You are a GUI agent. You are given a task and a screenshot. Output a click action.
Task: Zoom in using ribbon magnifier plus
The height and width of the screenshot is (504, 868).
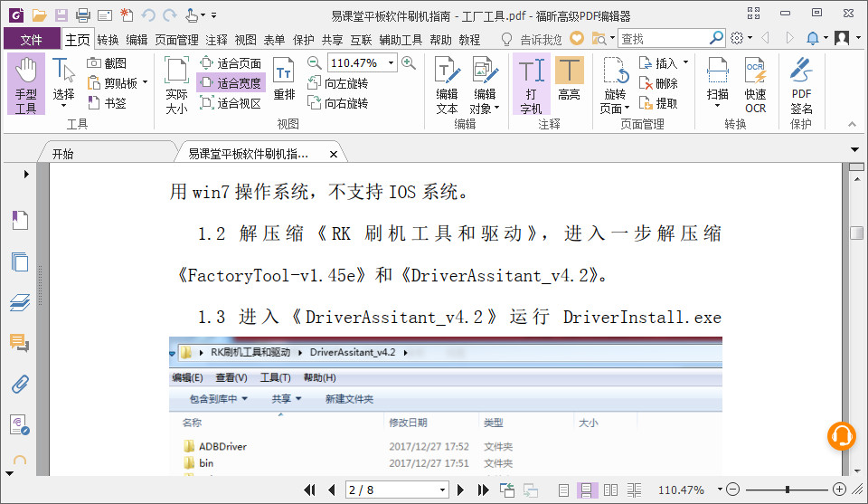(409, 62)
